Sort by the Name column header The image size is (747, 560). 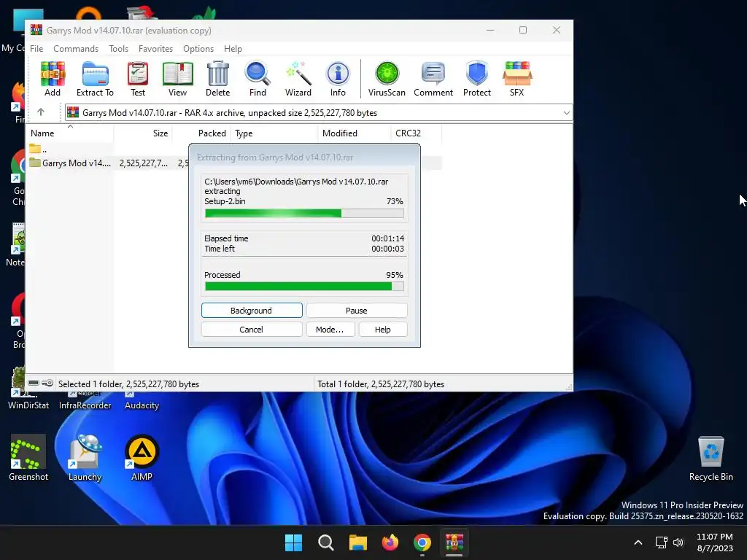click(x=69, y=133)
